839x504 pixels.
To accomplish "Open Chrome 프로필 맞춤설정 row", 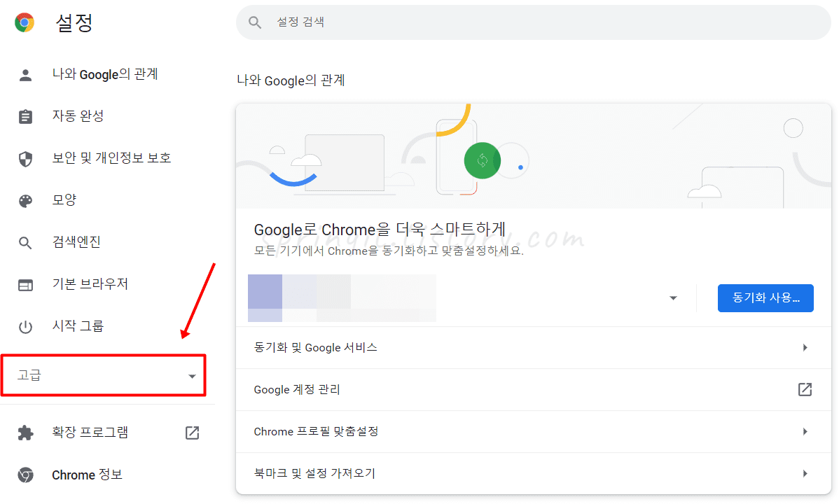I will tap(533, 432).
